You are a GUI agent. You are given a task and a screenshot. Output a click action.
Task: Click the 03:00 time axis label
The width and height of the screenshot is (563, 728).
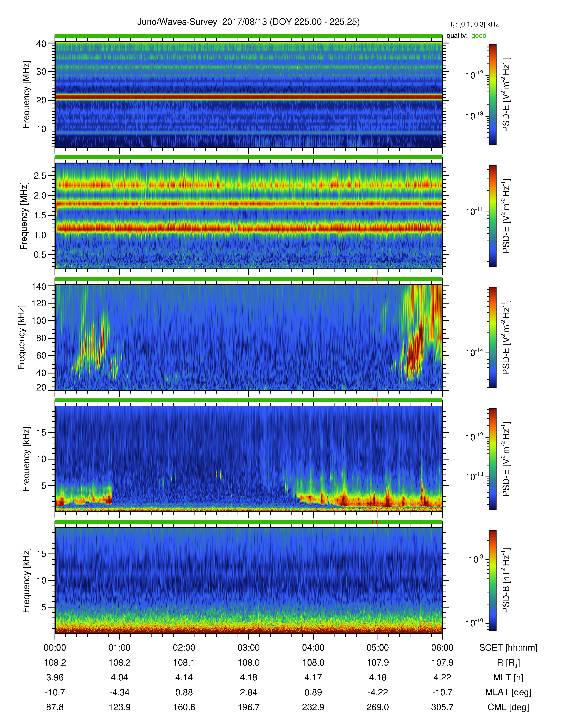pos(248,648)
